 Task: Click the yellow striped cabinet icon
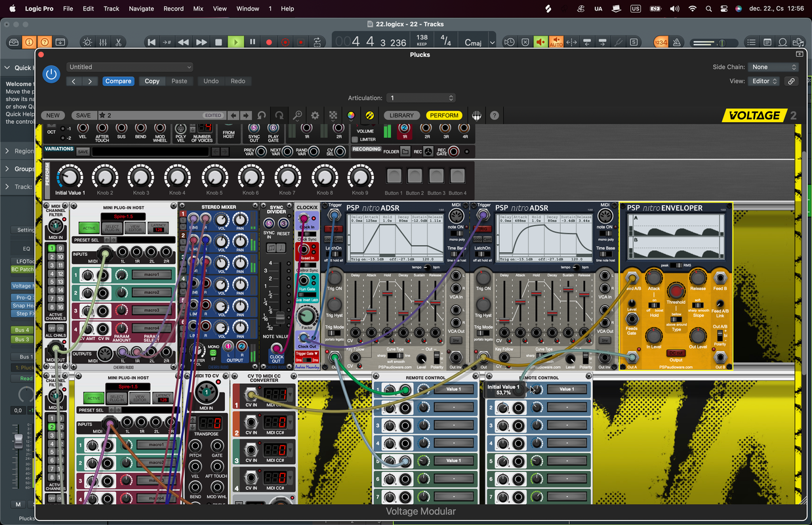point(369,115)
